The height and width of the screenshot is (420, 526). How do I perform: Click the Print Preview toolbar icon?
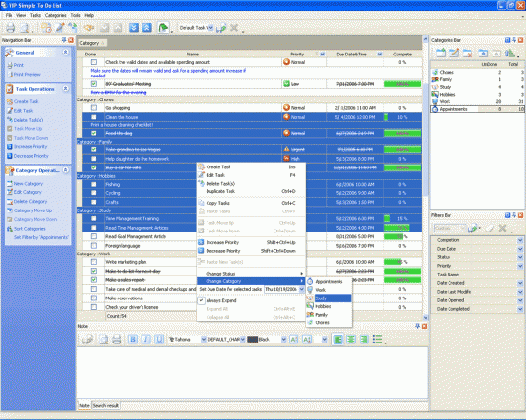[25, 28]
